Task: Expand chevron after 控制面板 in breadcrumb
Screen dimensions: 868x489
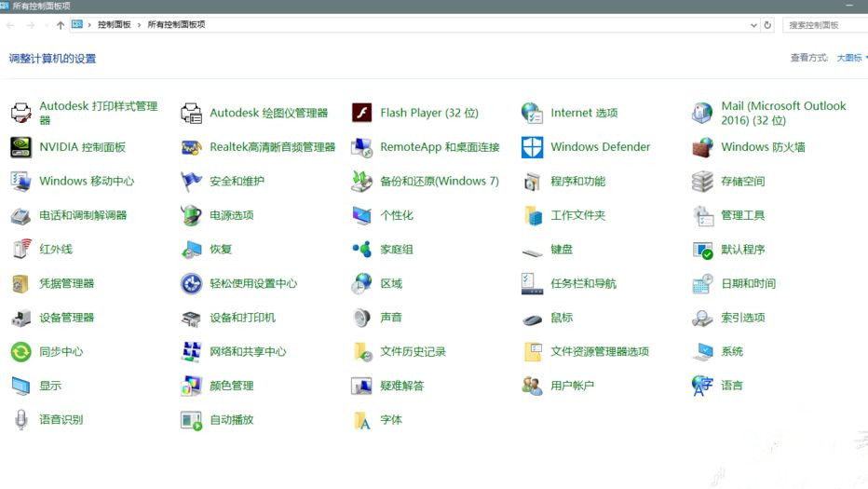Action: (140, 25)
